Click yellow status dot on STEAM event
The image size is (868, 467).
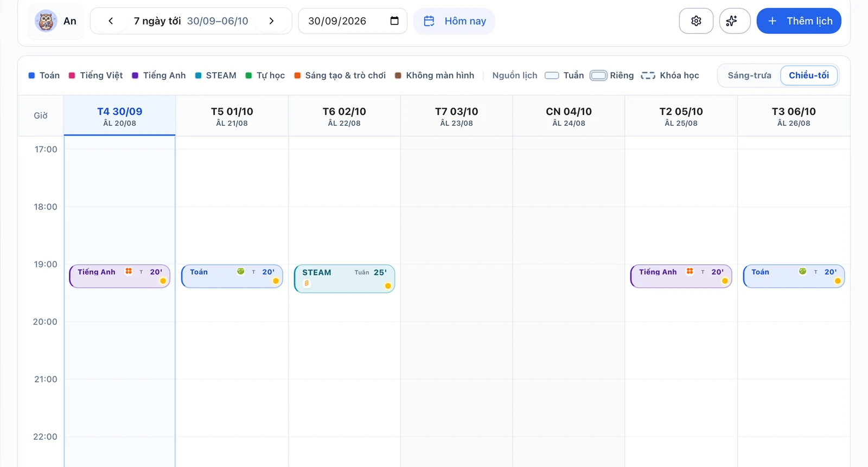[x=388, y=286]
